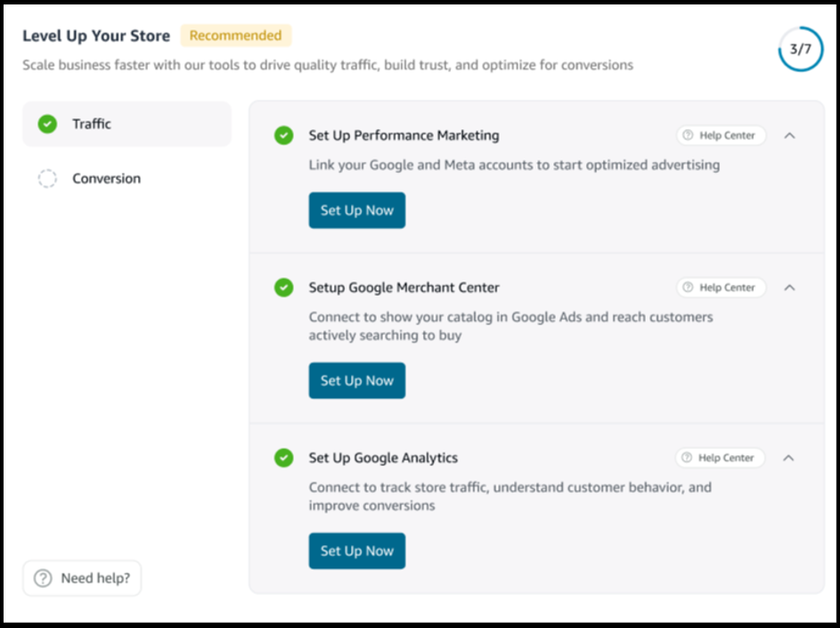Click the Level Up Your Store heading

96,37
